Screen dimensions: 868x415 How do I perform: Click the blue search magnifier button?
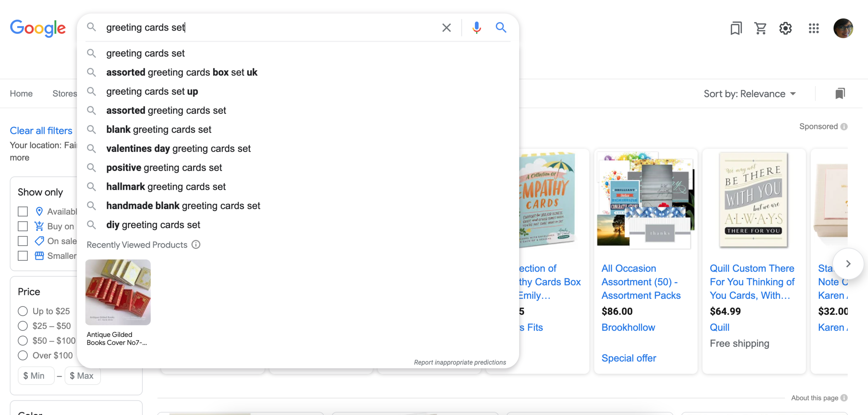click(x=501, y=27)
